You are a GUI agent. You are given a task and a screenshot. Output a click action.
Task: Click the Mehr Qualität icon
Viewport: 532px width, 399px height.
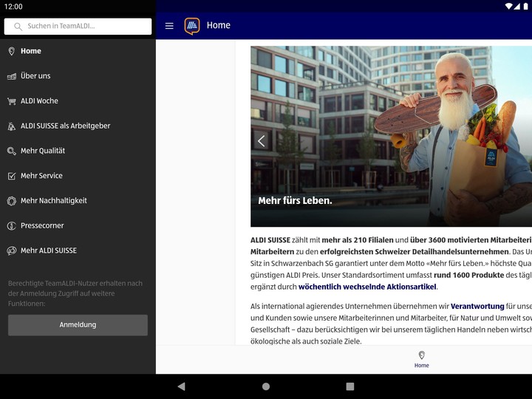(x=11, y=151)
